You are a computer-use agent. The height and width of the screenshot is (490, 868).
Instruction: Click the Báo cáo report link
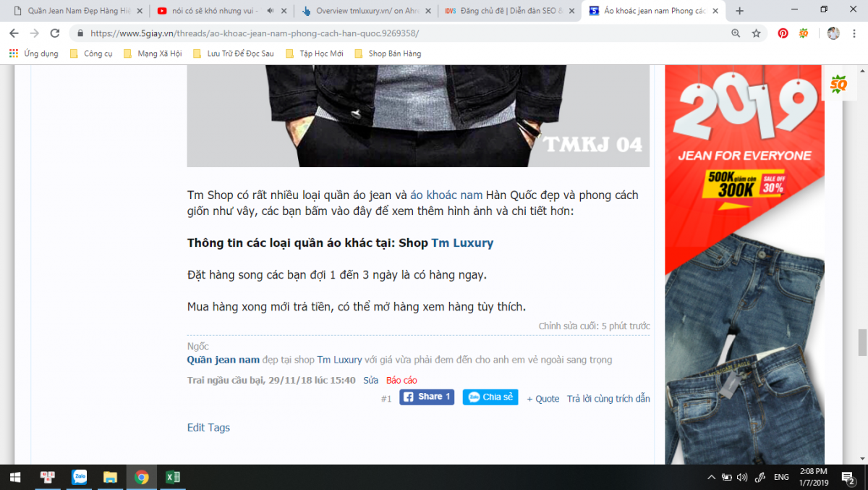401,380
